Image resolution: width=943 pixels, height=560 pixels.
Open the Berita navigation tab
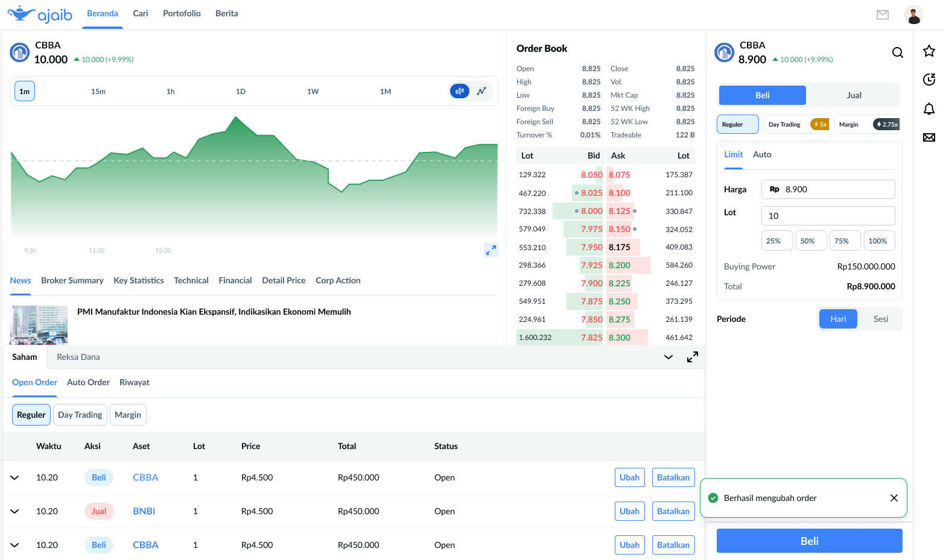coord(227,13)
